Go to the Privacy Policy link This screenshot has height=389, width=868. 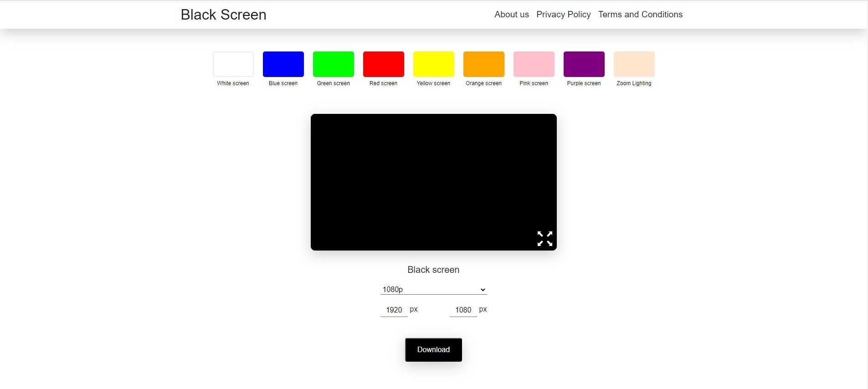563,15
